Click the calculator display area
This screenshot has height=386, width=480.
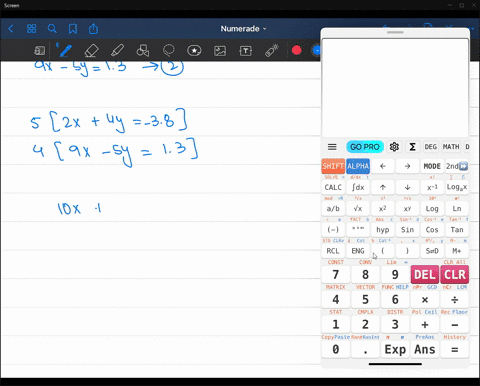[395, 87]
